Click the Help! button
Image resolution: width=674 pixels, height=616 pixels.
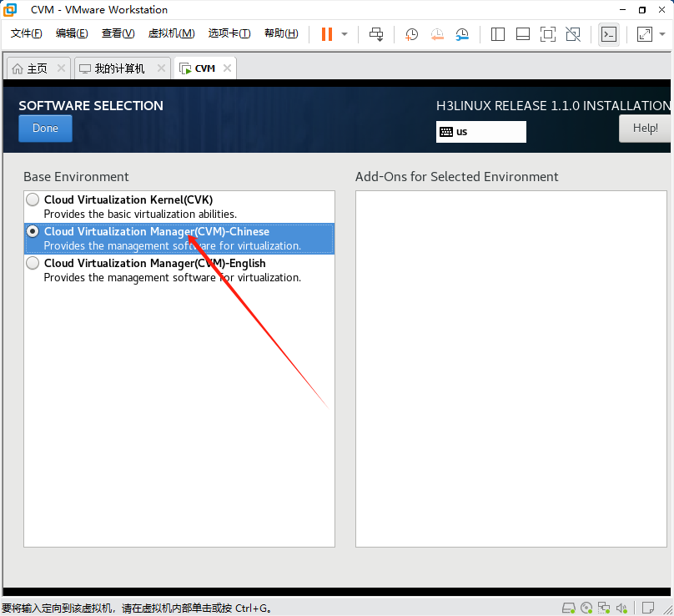[646, 128]
